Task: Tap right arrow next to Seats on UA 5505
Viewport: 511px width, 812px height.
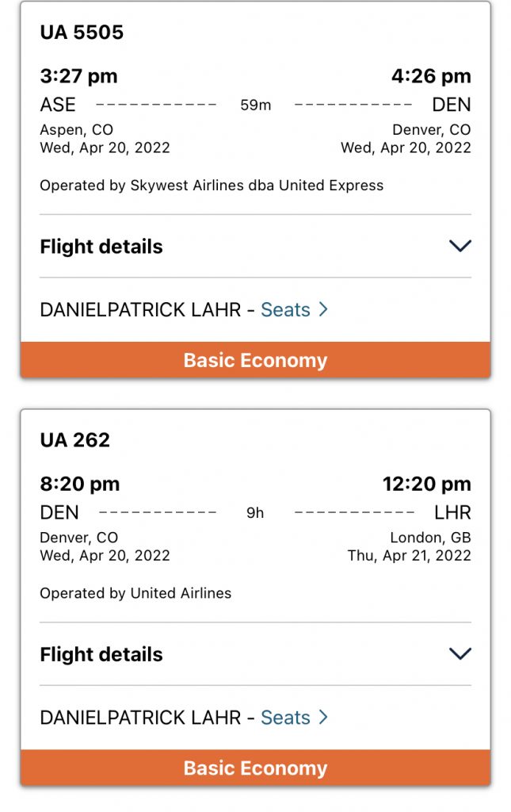Action: pyautogui.click(x=323, y=309)
